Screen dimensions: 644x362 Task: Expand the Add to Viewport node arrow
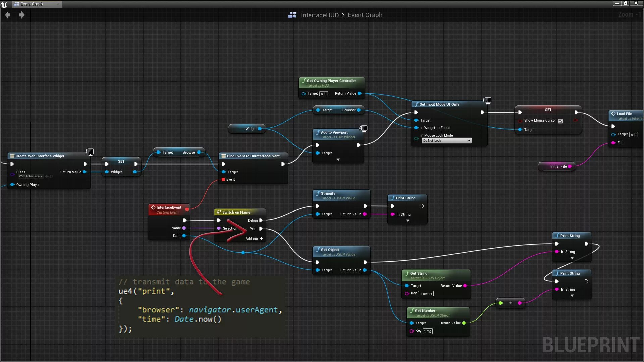[338, 160]
